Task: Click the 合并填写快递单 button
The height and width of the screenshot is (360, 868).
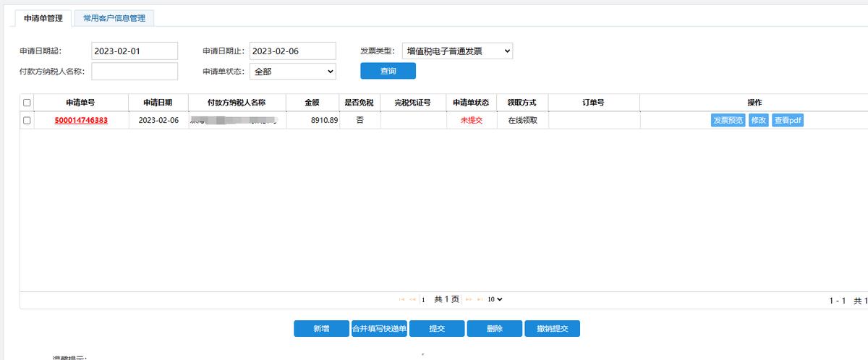Action: tap(379, 329)
